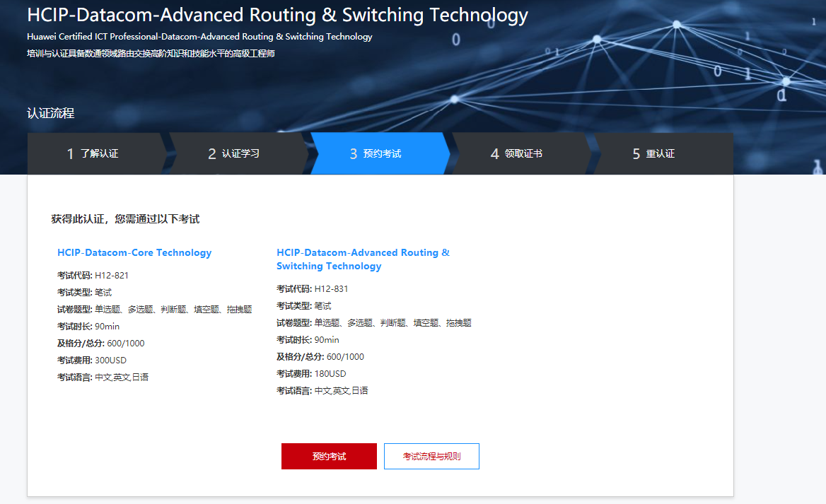Click 考试语言 value under Advanced Routing exam

342,391
